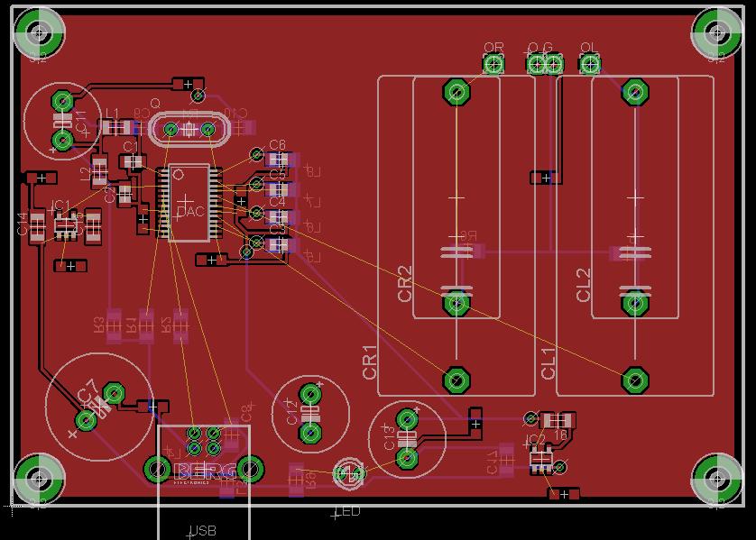Select the top-left mounting hole
This screenshot has height=540, width=756.
tap(39, 32)
